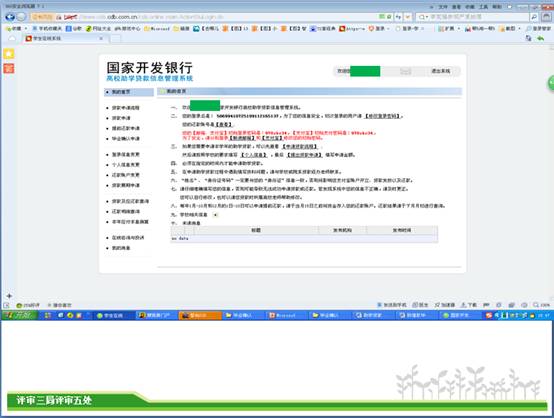Image resolution: width=554 pixels, height=418 pixels.
Task: Open the yellow star favorites sidebar icon
Action: (9, 54)
